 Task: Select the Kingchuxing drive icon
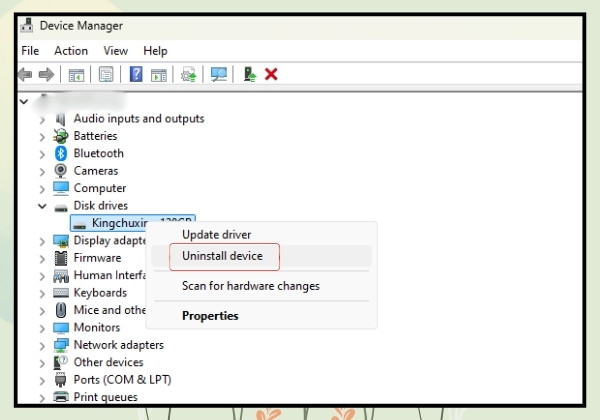80,225
